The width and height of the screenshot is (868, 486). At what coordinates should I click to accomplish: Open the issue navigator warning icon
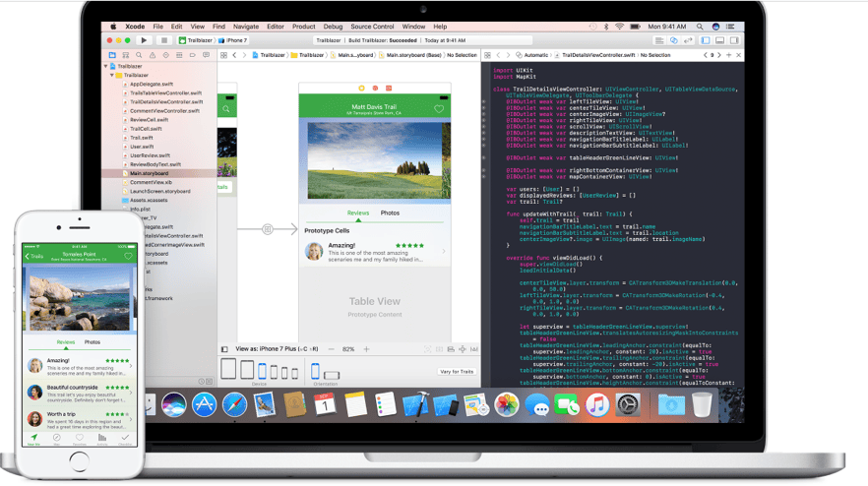(x=153, y=55)
